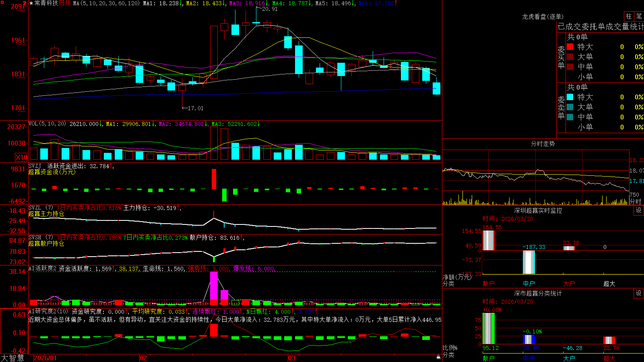Click the lock icon at chart bottom right
Image resolution: width=644 pixels, height=362 pixels.
(x=439, y=357)
